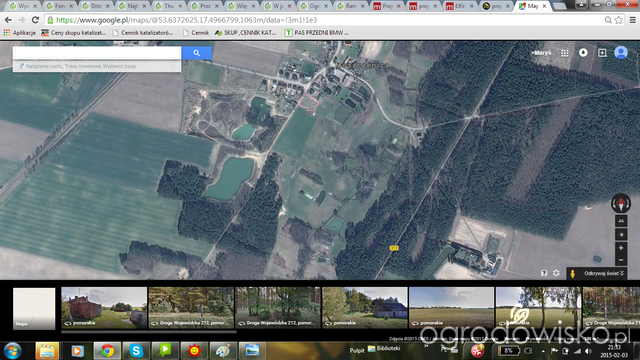Open Google notifications bell
Screen dimensions: 640x360
click(583, 53)
